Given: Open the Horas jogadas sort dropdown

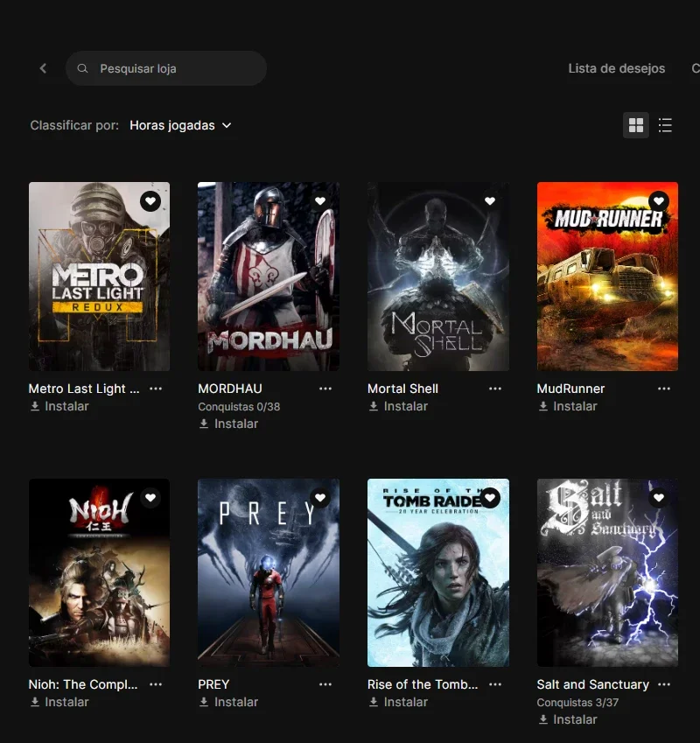Looking at the screenshot, I should 180,125.
